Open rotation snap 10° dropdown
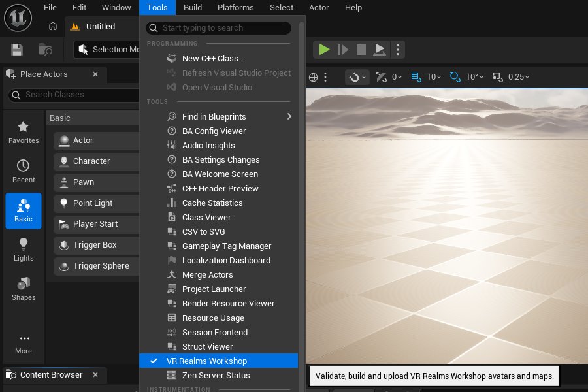The height and width of the screenshot is (392, 588). pos(475,77)
